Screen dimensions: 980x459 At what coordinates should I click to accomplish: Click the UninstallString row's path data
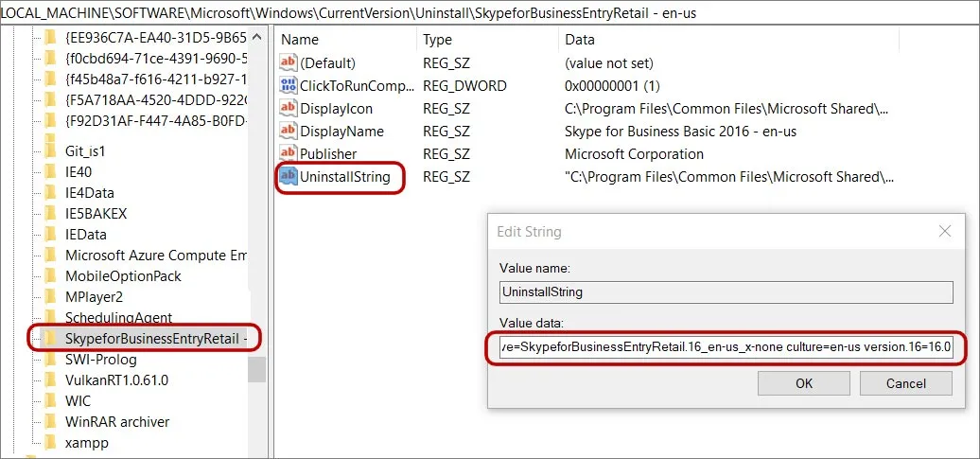tap(728, 177)
